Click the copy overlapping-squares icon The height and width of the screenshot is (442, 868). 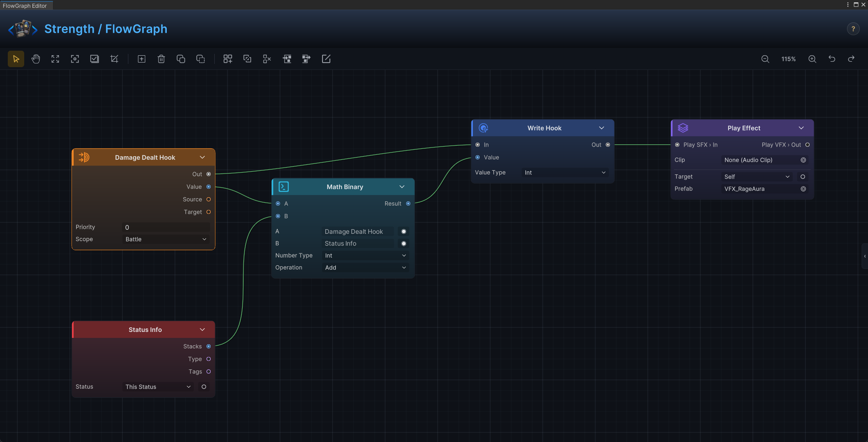pos(181,59)
